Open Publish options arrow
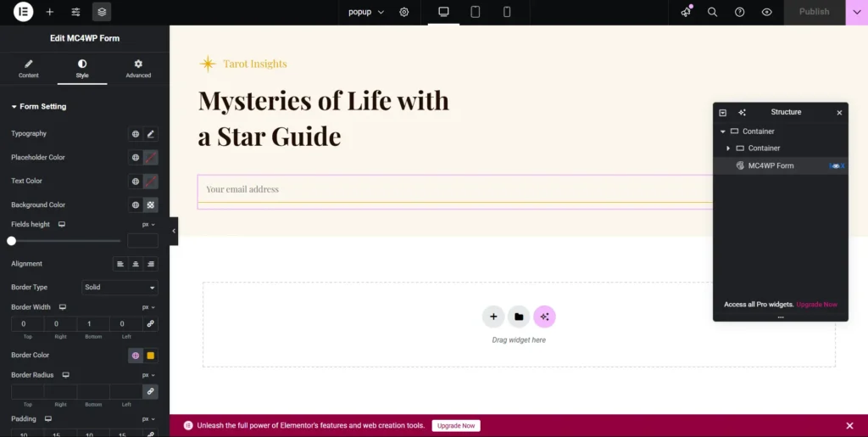 857,12
